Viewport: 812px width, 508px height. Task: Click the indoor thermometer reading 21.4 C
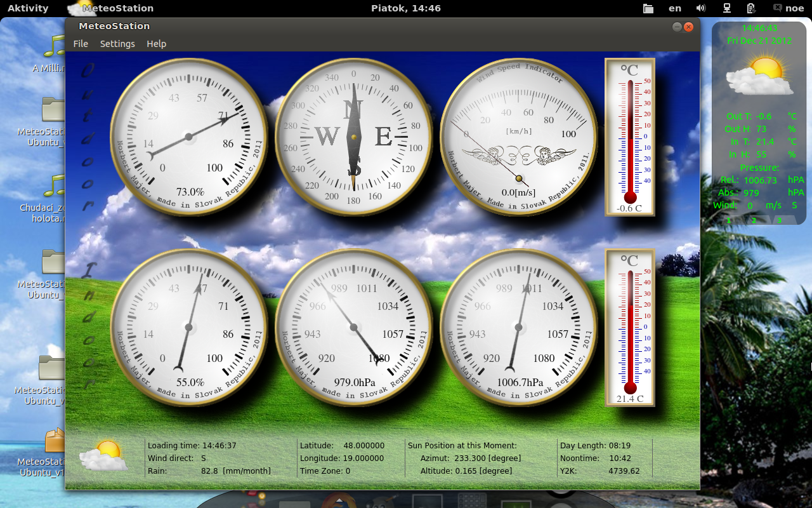click(629, 327)
